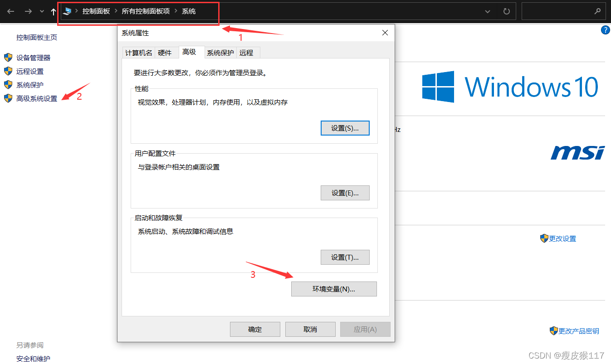Open help via the question mark icon

click(x=606, y=29)
